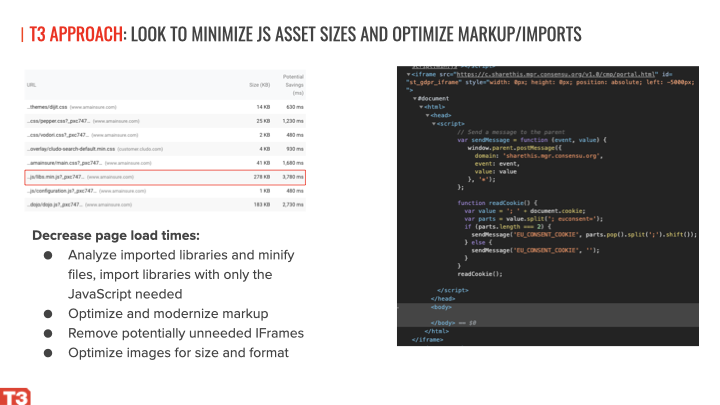Image resolution: width=720 pixels, height=405 pixels.
Task: Click the 1,230 ms savings value
Action: (293, 121)
